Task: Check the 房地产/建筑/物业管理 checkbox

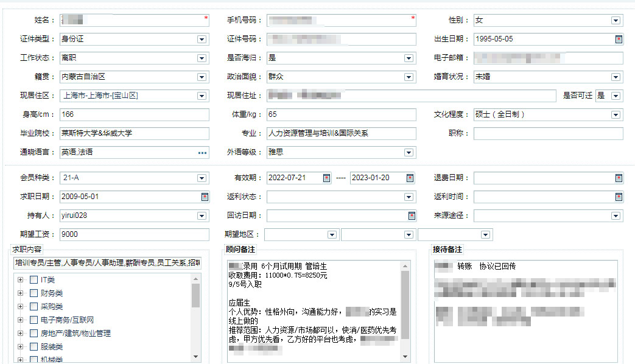Action: (34, 333)
